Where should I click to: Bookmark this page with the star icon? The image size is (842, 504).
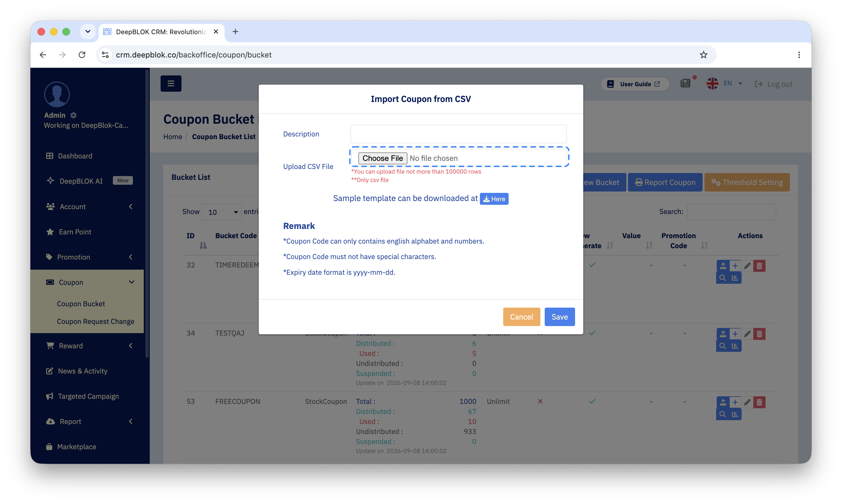pos(703,55)
